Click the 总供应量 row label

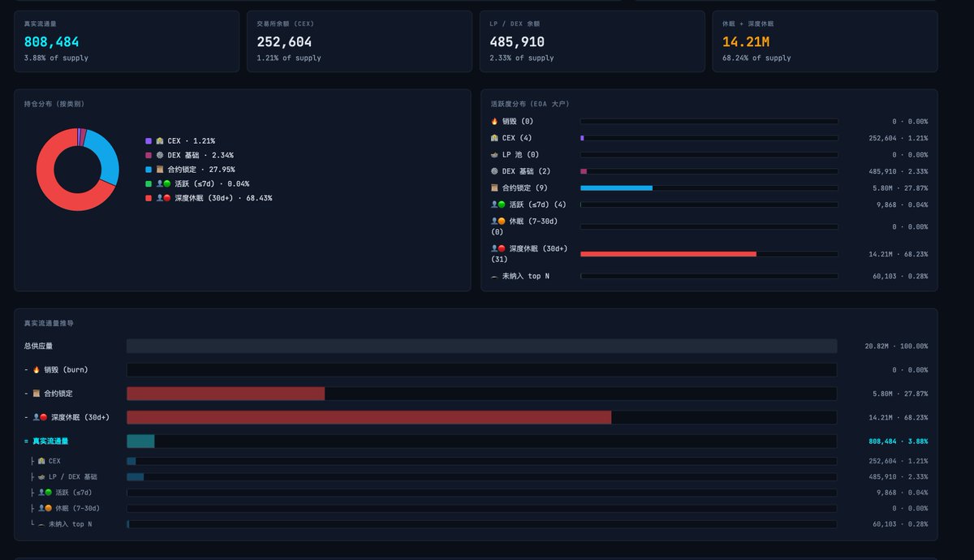(38, 346)
